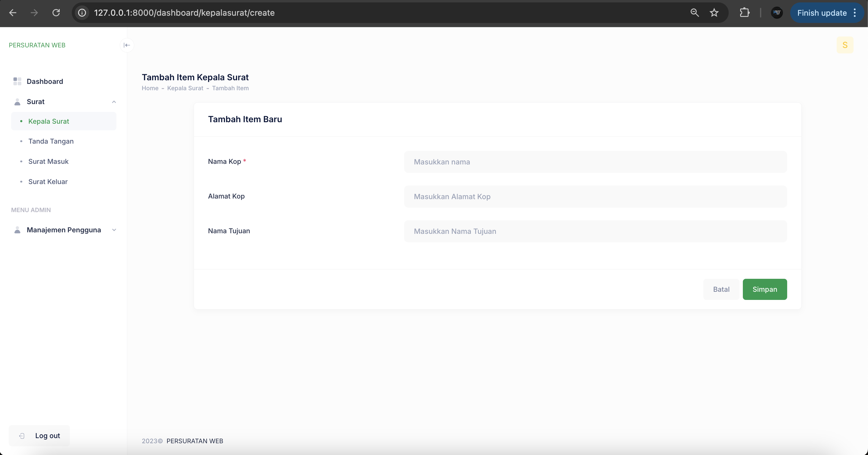Screen dimensions: 868x455
Task: Click the browser reload icon
Action: point(56,13)
